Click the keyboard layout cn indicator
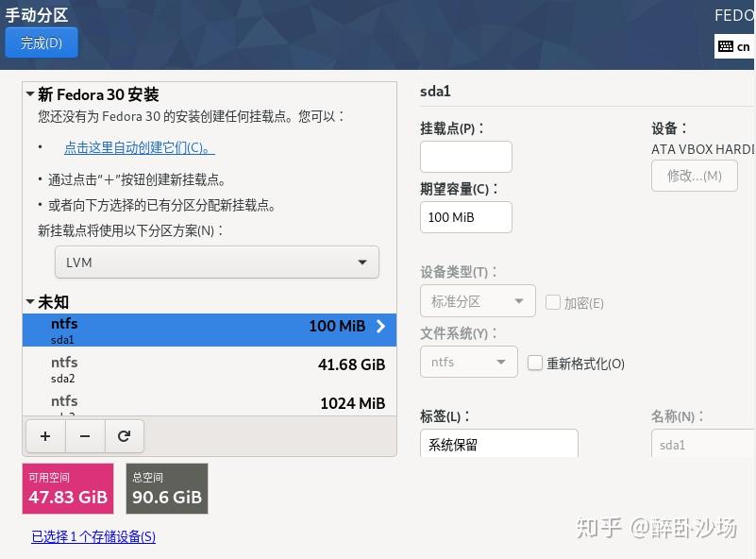 (x=734, y=46)
